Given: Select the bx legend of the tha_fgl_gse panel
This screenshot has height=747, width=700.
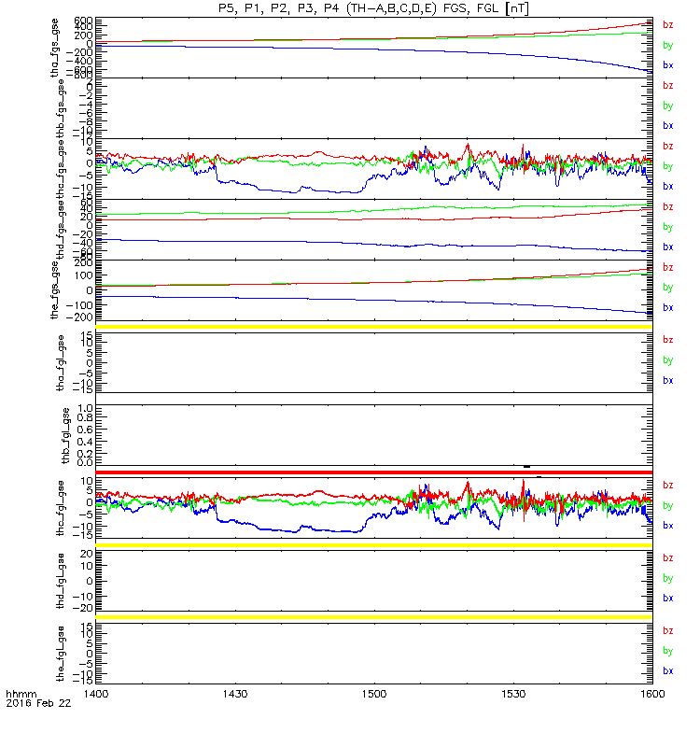Looking at the screenshot, I should coord(668,381).
